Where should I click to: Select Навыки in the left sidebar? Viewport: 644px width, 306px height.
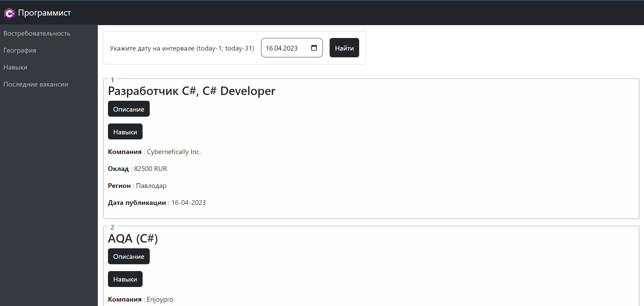(x=15, y=67)
